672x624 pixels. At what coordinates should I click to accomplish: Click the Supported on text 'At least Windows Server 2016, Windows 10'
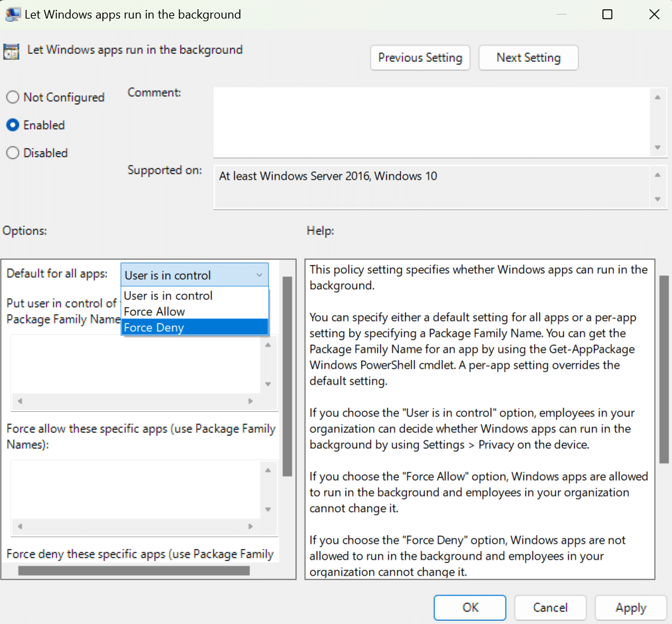[x=328, y=176]
